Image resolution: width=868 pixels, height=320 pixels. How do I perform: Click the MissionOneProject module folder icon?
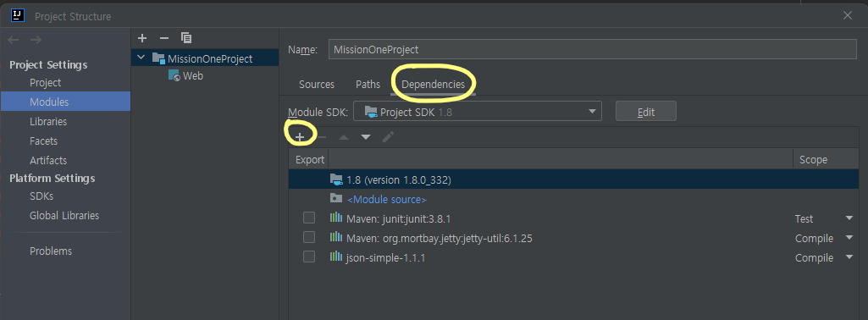click(158, 58)
